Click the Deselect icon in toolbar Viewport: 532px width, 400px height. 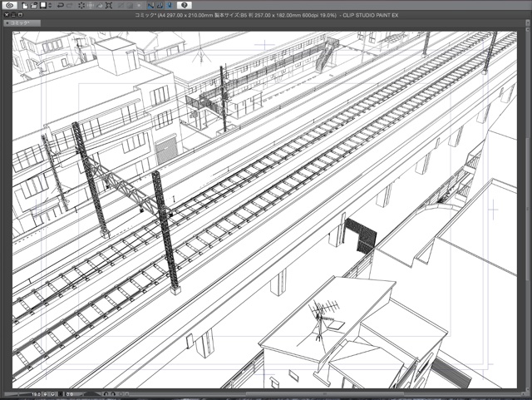coord(121,5)
